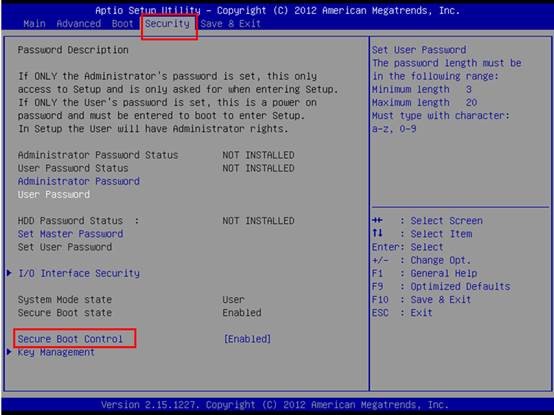554x415 pixels.
Task: Click the System Mode state value User
Action: (233, 300)
